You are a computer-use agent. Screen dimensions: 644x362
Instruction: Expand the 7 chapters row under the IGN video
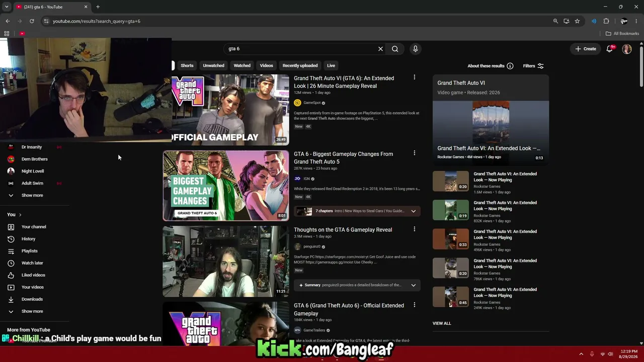357,211
